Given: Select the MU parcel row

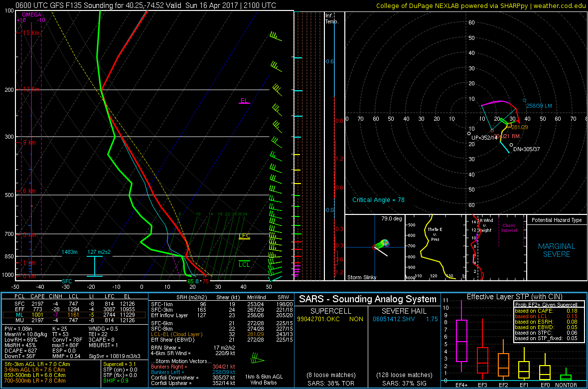Looking at the screenshot, I should pyautogui.click(x=75, y=321).
